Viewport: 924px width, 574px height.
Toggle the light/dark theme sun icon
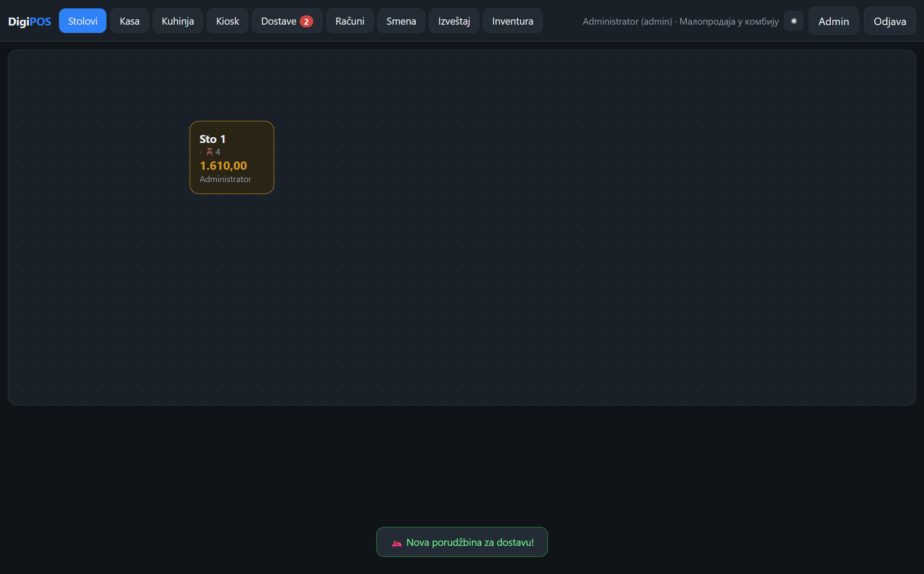click(x=794, y=21)
